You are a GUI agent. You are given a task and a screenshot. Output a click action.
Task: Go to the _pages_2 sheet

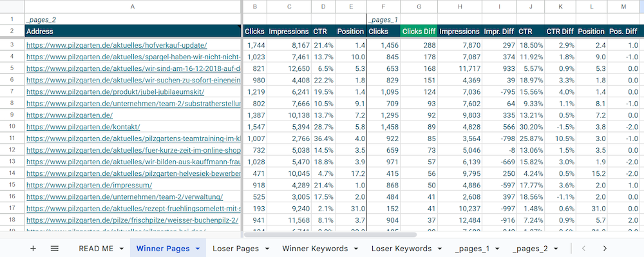(x=531, y=249)
